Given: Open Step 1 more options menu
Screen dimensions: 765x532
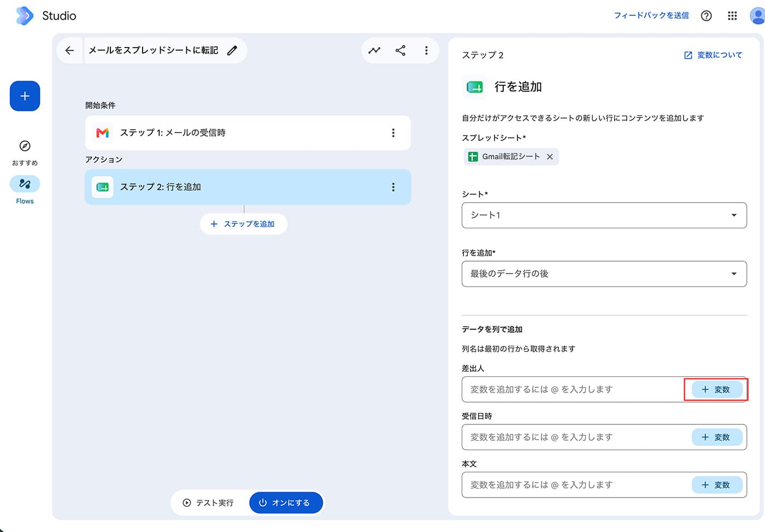Looking at the screenshot, I should tap(393, 133).
